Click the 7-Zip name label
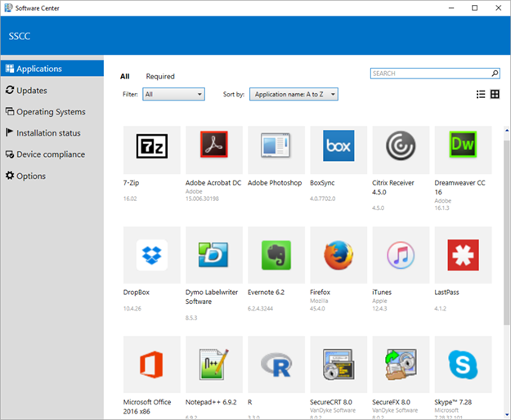 point(131,183)
